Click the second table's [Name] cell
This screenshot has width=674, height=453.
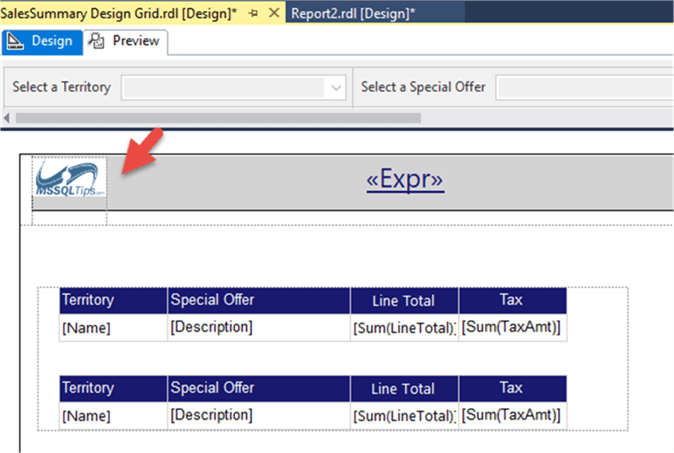(113, 416)
